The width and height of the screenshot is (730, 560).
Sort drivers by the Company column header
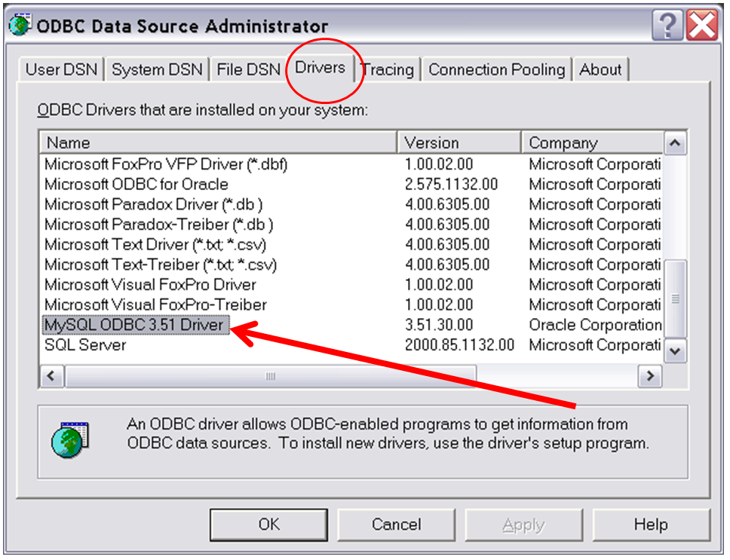pos(596,142)
